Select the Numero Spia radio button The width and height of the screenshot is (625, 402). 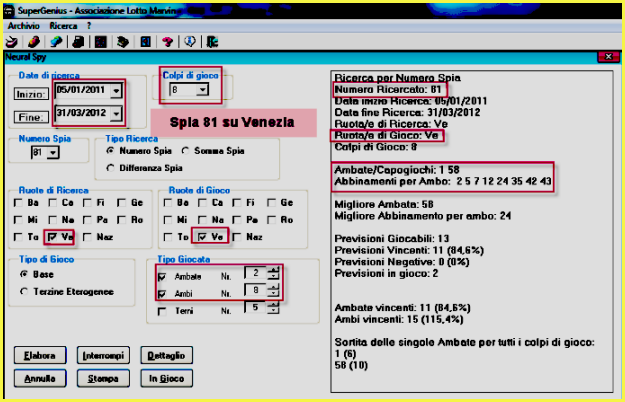tap(110, 151)
